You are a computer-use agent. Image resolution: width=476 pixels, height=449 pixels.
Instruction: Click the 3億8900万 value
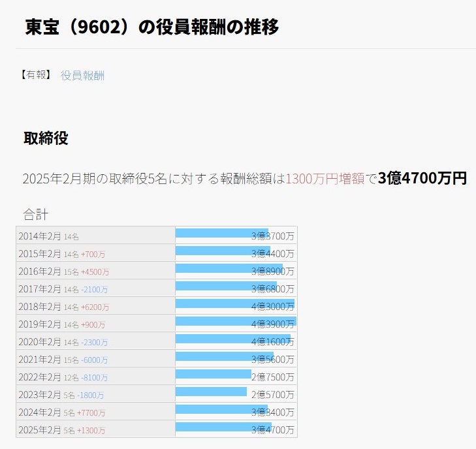pos(273,271)
